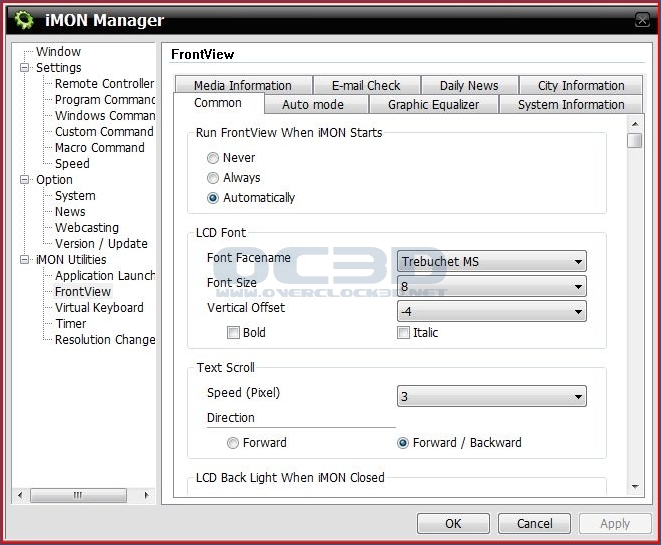Open the Font Size dropdown
The image size is (661, 545).
click(492, 287)
